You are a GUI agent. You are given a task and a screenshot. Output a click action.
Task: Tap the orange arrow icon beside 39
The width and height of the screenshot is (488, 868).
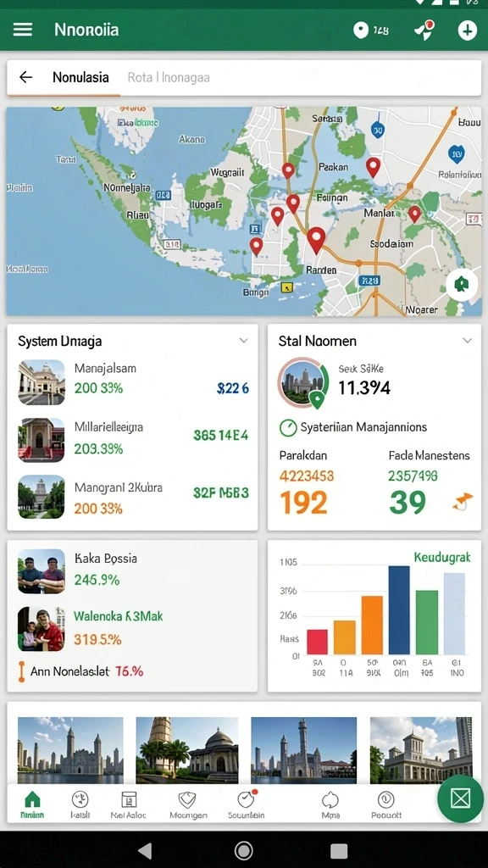click(463, 502)
